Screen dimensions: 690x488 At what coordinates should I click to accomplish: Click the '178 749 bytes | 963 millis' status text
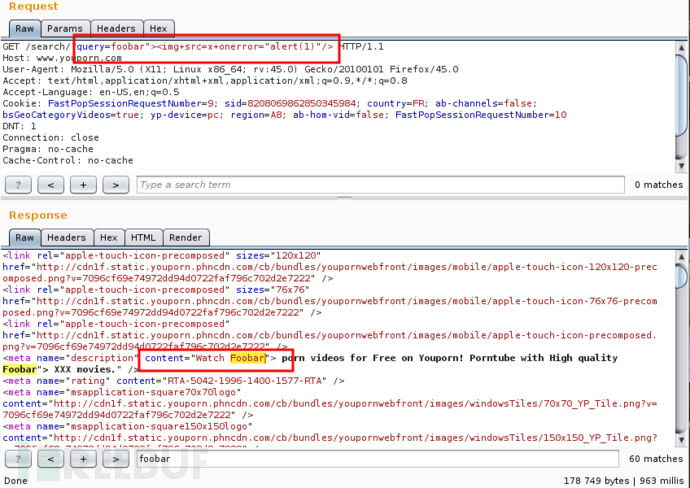point(624,481)
